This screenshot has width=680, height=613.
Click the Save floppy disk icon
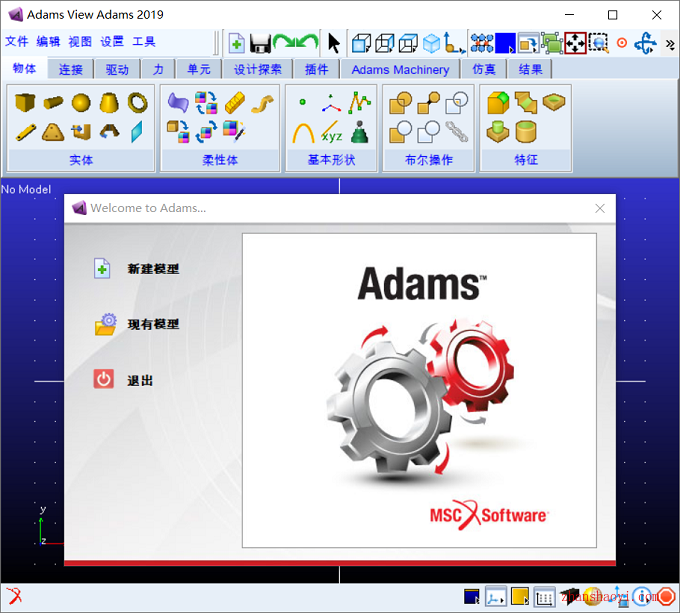coord(260,43)
